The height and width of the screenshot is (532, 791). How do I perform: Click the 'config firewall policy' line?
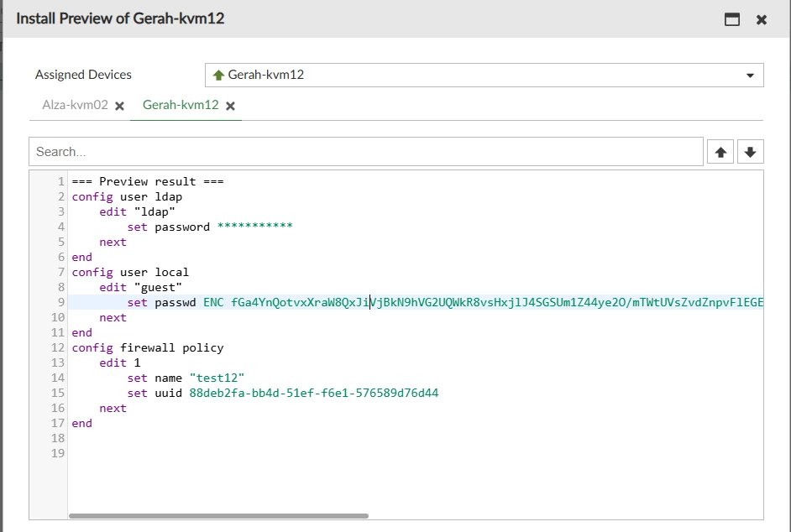click(148, 348)
